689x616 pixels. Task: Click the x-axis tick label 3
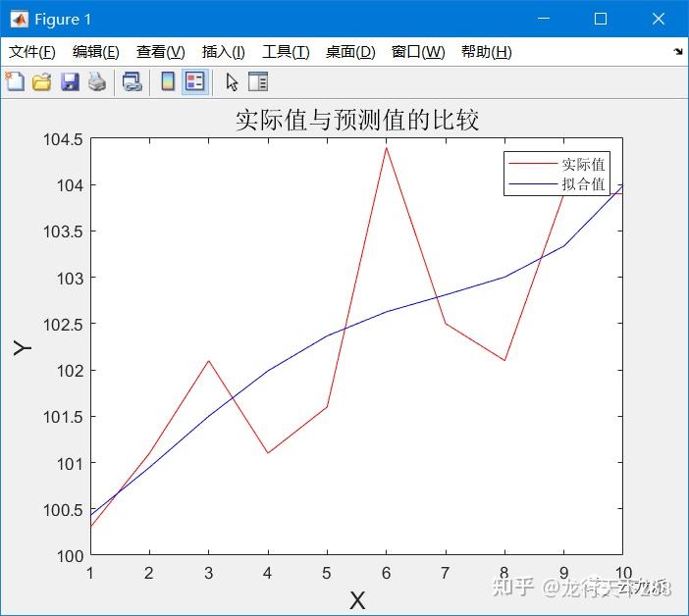tap(208, 573)
